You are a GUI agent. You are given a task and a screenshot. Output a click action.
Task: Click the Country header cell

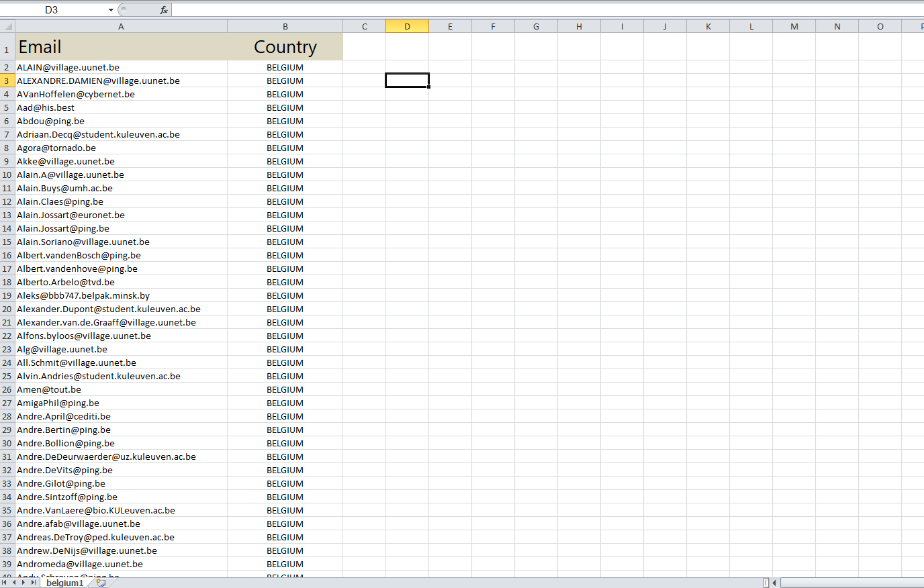[285, 47]
